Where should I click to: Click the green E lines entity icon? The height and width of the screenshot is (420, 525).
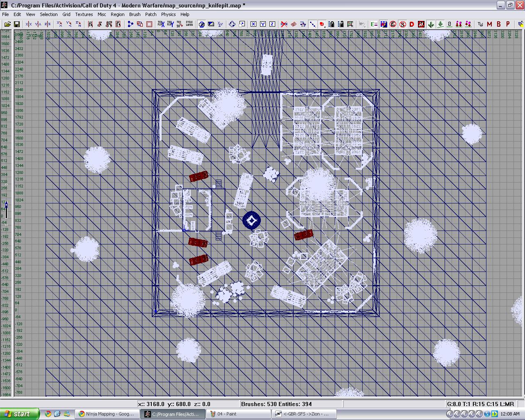click(x=374, y=24)
